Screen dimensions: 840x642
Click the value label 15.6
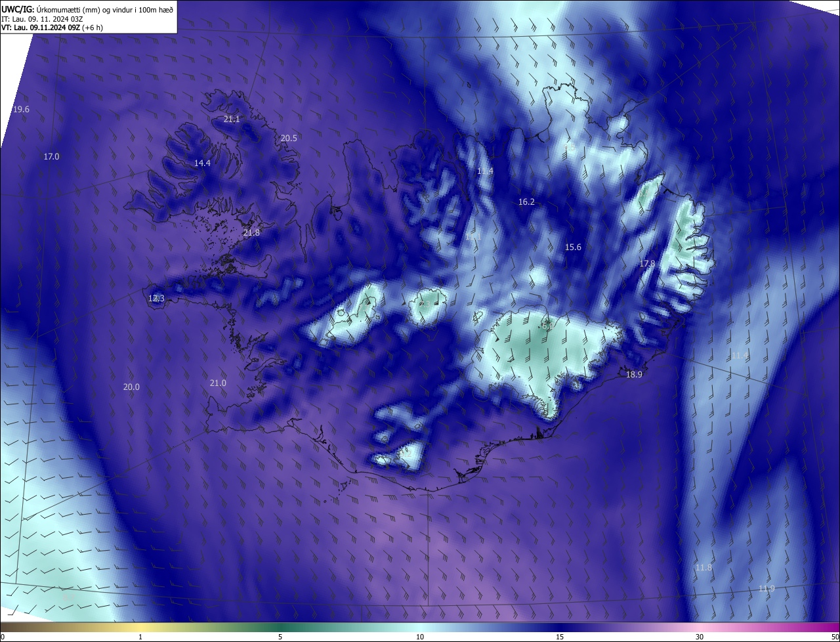tap(573, 247)
